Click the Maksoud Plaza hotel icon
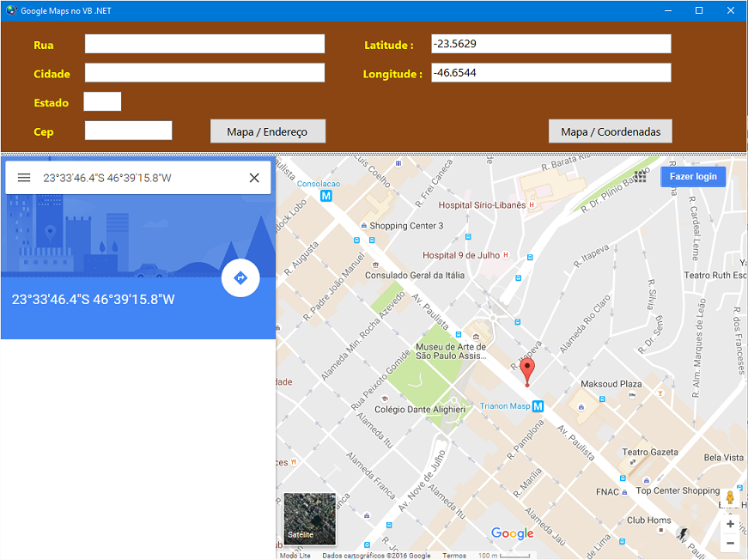This screenshot has height=560, width=748. 632,394
